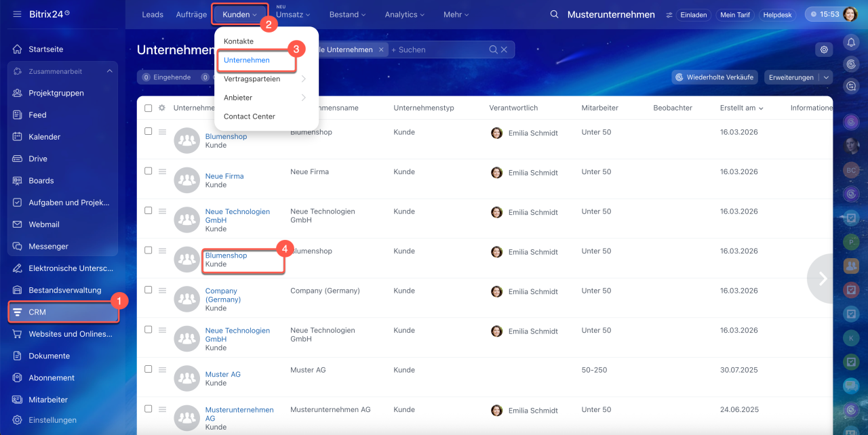Select the Muster AG row checkbox
Image resolution: width=868 pixels, height=435 pixels.
click(x=149, y=369)
